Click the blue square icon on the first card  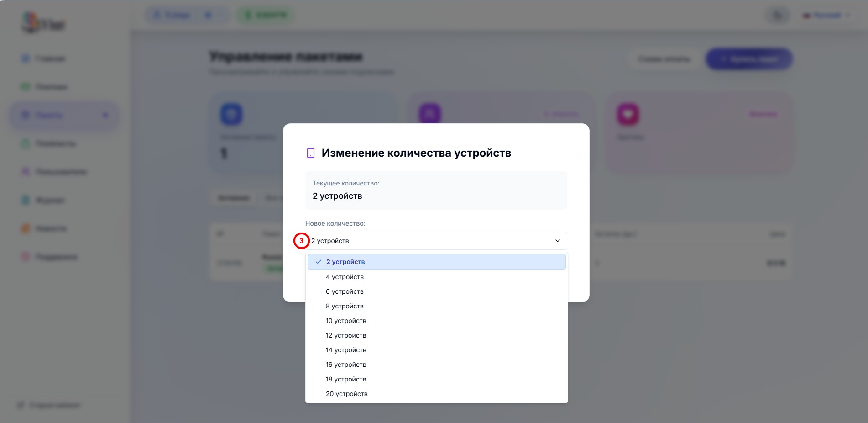(231, 114)
